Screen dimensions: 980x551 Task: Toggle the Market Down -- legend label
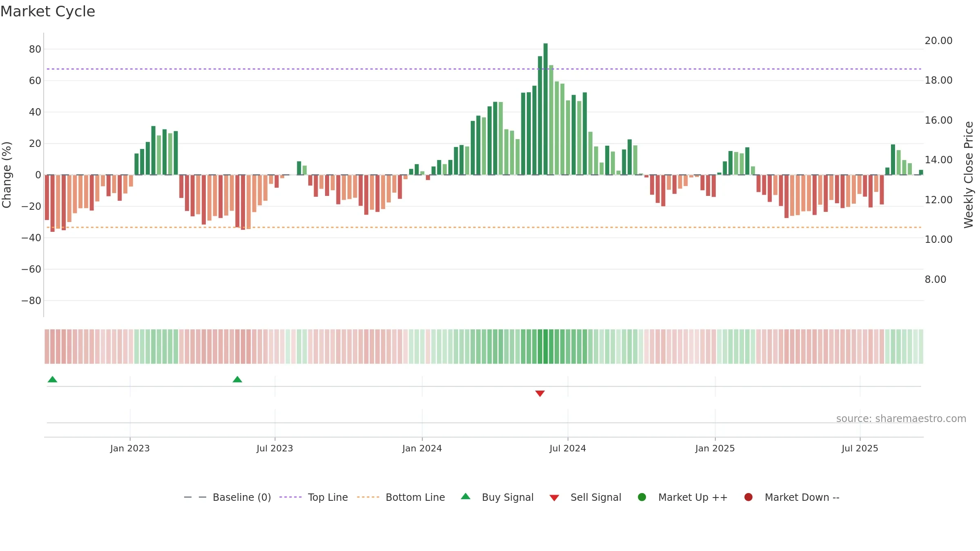(x=802, y=497)
